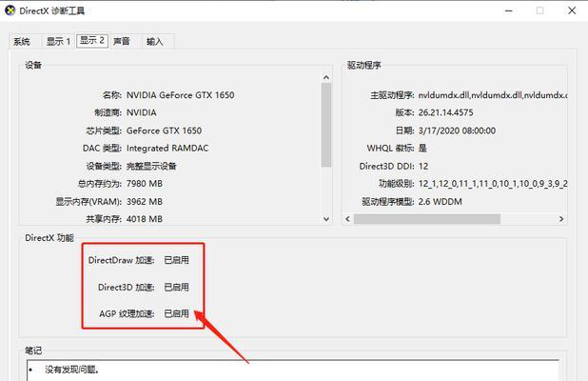Click the 驱动程序 group label
Image resolution: width=588 pixels, height=381 pixels.
click(x=363, y=66)
